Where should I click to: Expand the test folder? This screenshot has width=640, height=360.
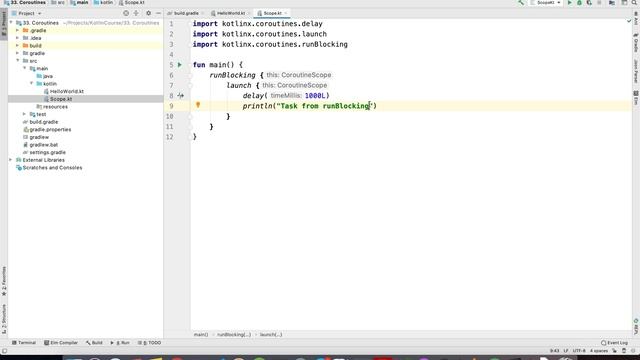tap(24, 114)
